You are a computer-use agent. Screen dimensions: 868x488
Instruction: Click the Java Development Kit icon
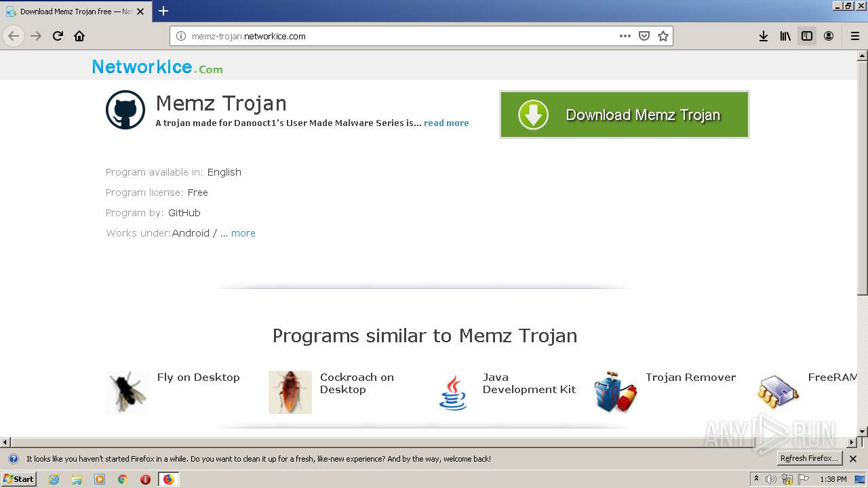click(x=453, y=392)
